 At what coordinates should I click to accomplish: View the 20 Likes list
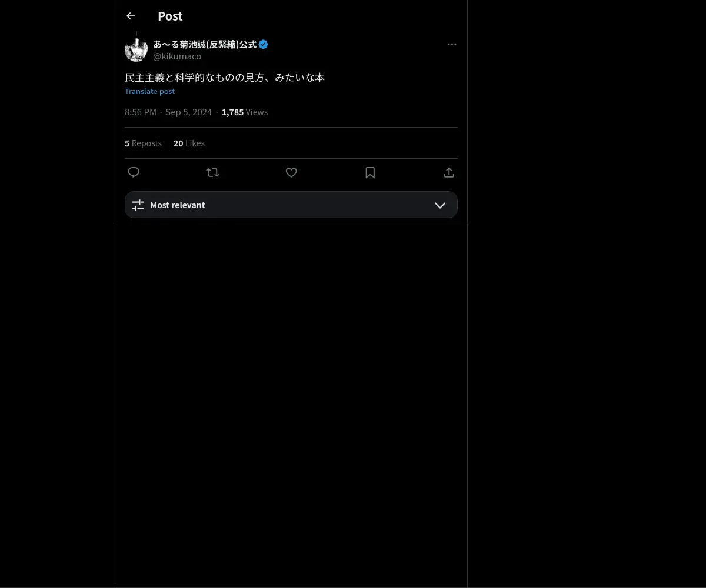pos(189,143)
